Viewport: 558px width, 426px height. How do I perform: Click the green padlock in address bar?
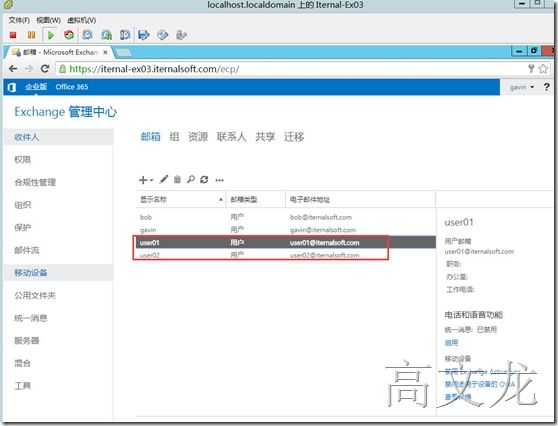pyautogui.click(x=62, y=69)
